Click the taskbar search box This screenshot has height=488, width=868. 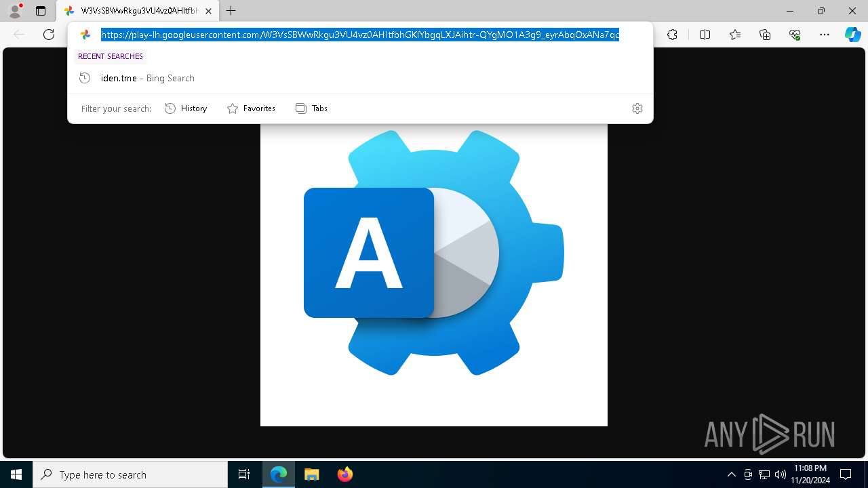(130, 474)
